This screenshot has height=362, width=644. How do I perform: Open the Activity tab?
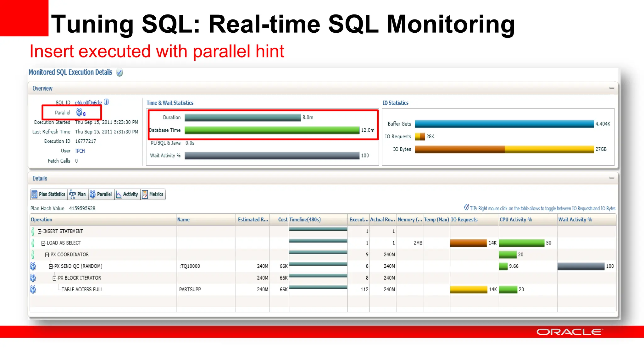pos(127,194)
